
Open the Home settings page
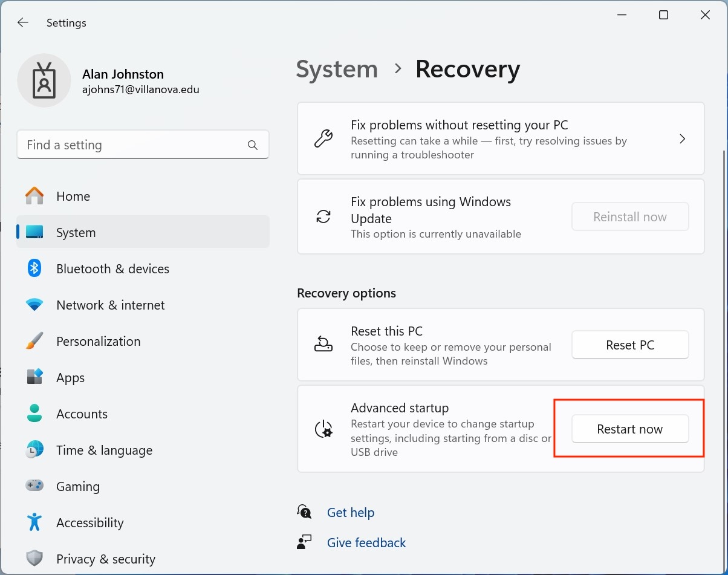(x=73, y=197)
